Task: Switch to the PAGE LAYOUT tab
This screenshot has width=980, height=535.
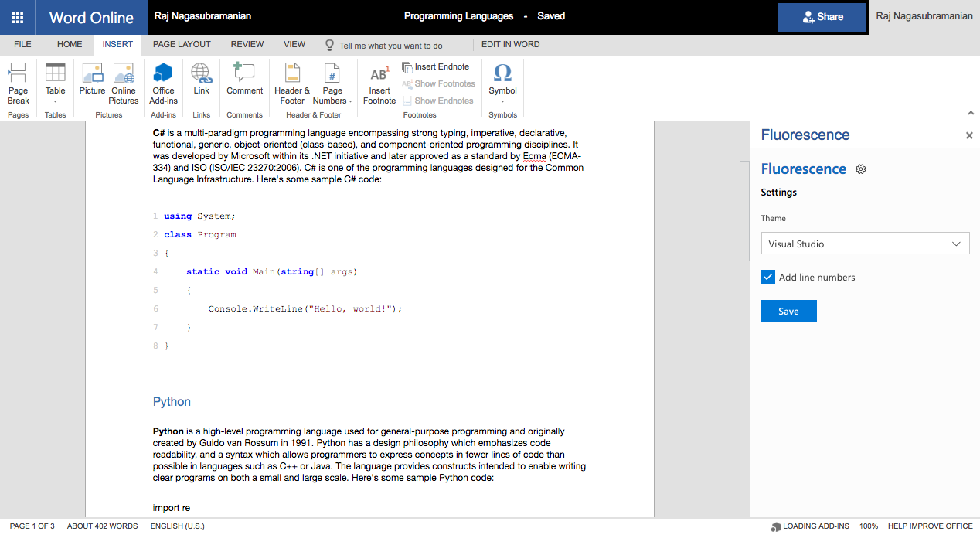Action: [x=182, y=45]
